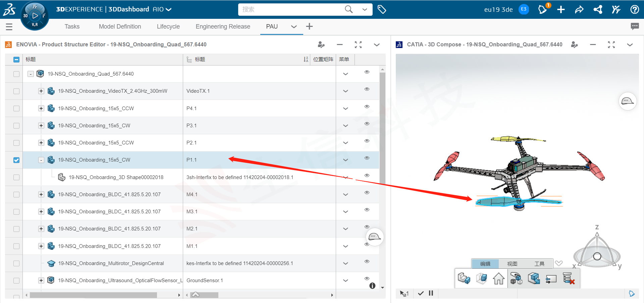Image resolution: width=644 pixels, height=303 pixels.
Task: Open notifications bell in top bar
Action: [x=543, y=9]
